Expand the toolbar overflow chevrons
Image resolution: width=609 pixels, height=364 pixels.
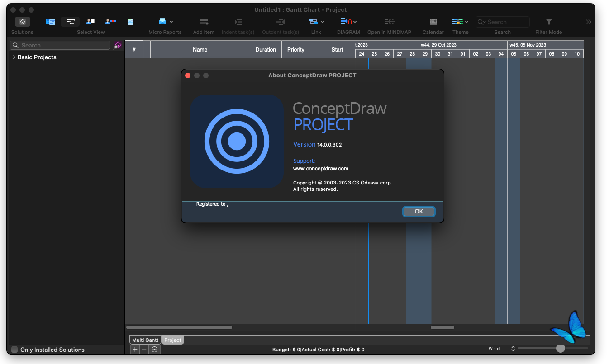coord(588,22)
